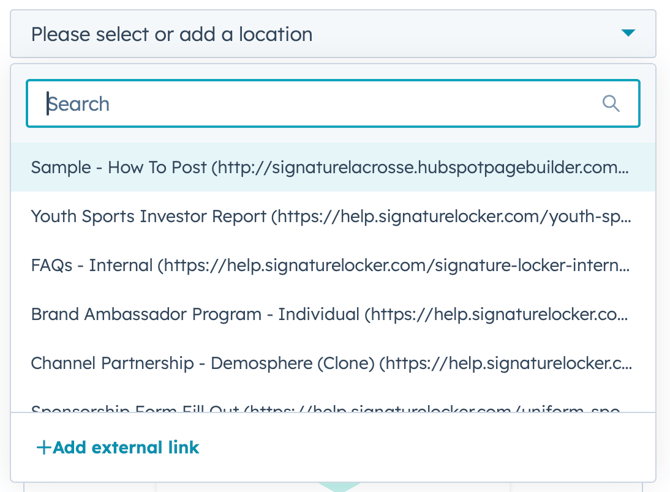Click the teal dropdown caret arrow
This screenshot has width=670, height=492.
[628, 34]
